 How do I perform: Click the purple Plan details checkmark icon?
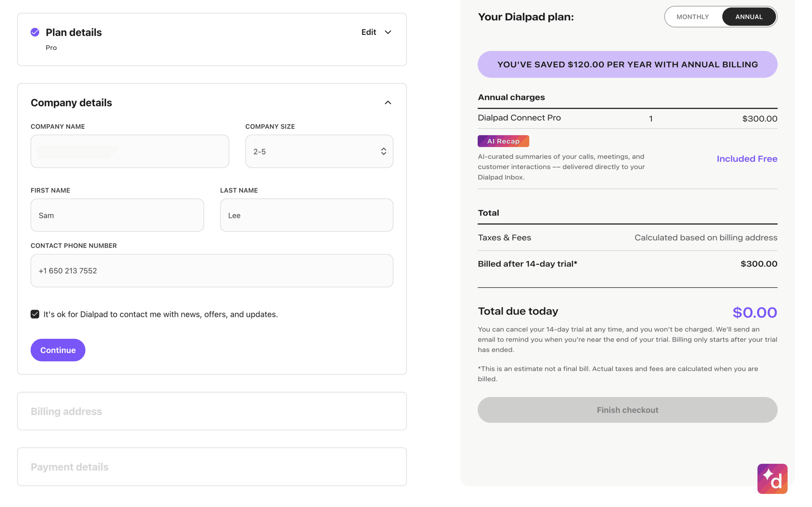[x=35, y=32]
